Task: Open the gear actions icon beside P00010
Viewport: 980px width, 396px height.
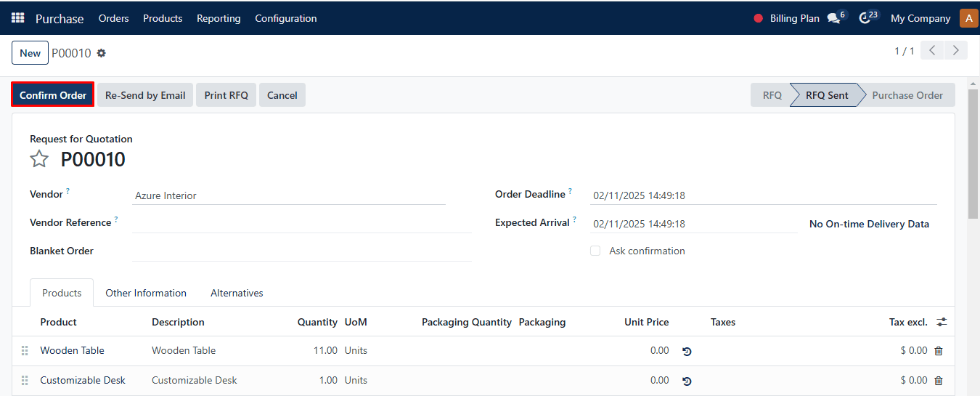Action: [101, 53]
